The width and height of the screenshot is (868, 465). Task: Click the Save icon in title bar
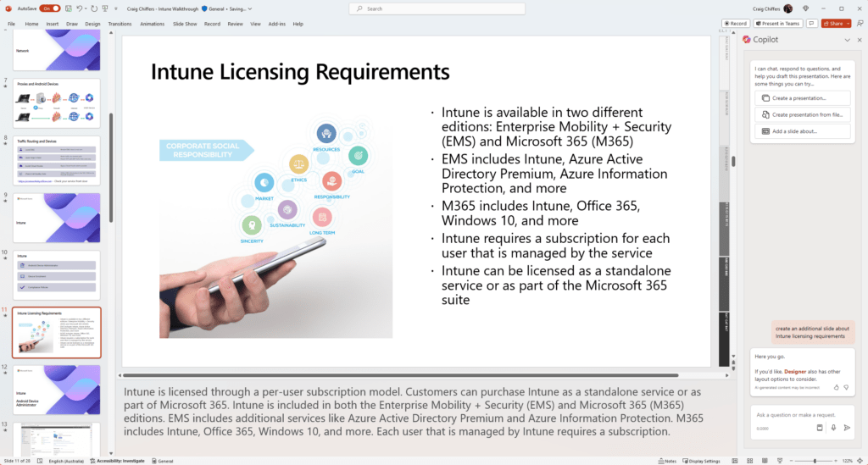(69, 8)
